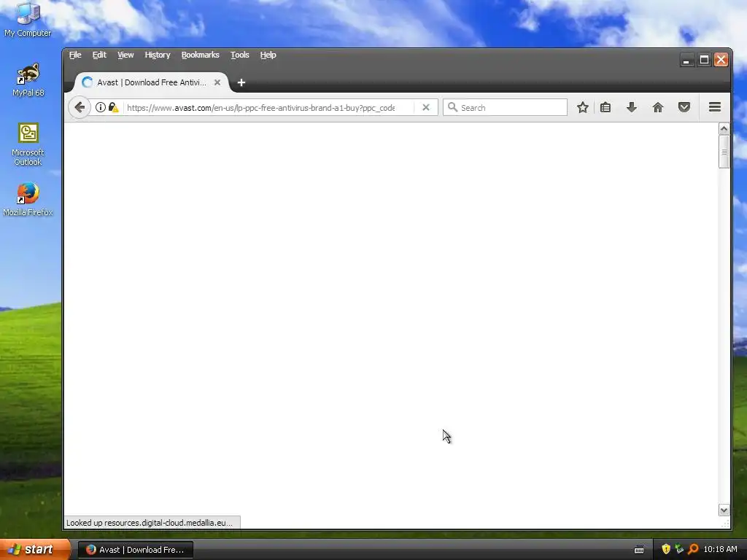This screenshot has height=560, width=747.
Task: Stop loading the page with X button
Action: click(x=426, y=108)
